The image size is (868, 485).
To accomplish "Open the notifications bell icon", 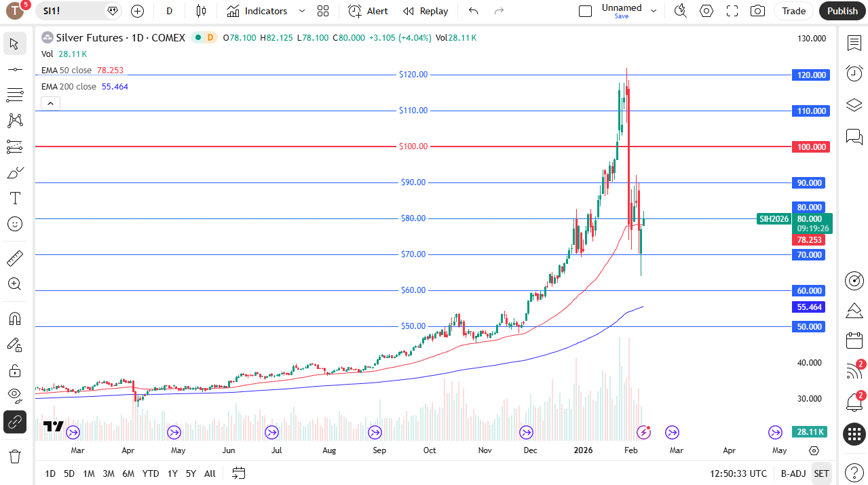I will [854, 402].
